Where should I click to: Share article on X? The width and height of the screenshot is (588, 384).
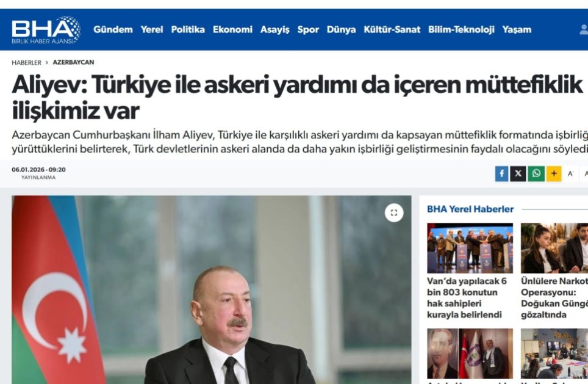tap(518, 174)
